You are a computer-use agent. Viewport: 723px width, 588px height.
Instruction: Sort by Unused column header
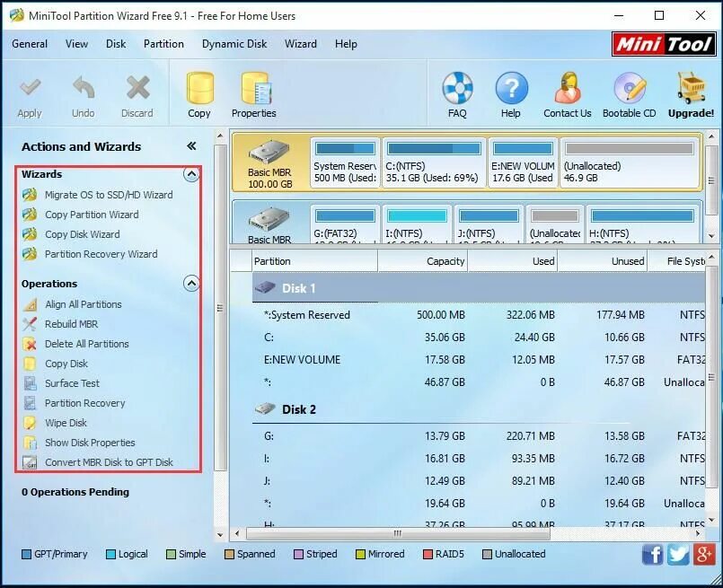click(x=602, y=261)
